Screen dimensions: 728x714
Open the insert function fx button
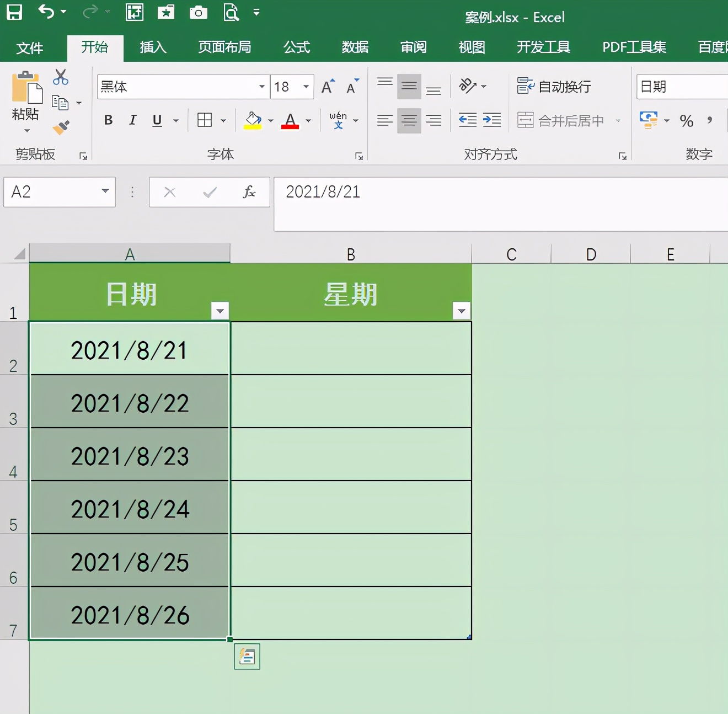point(249,192)
